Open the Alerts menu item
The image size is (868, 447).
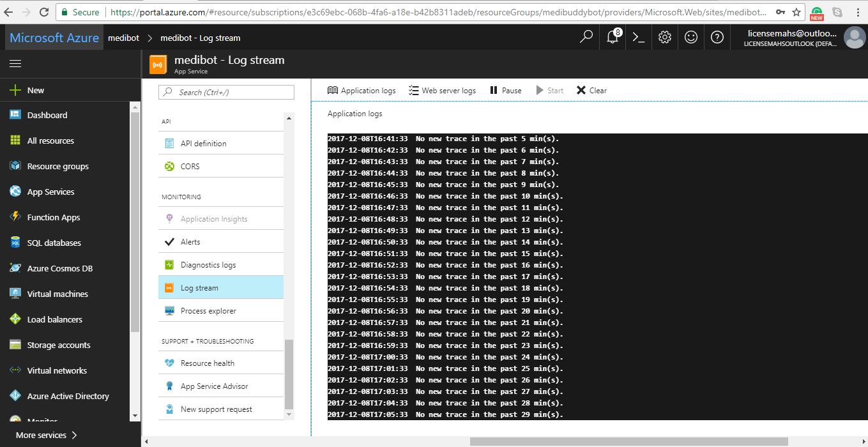(221, 241)
